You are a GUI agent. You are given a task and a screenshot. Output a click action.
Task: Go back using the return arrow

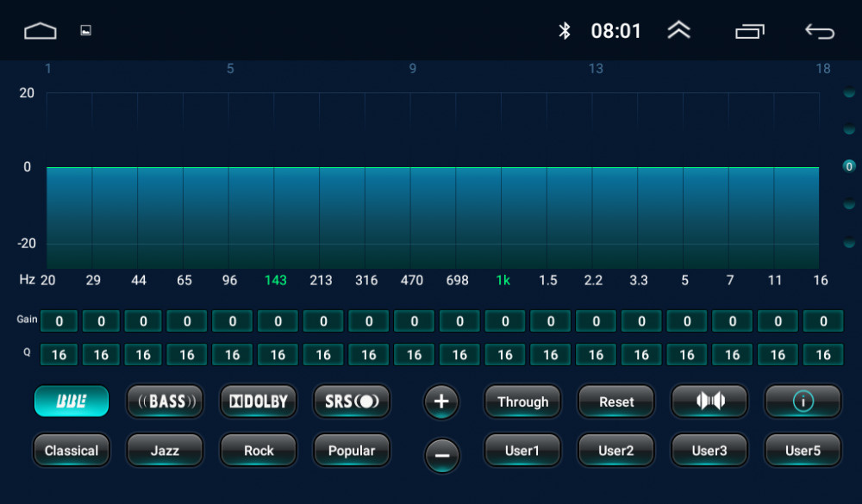[819, 31]
